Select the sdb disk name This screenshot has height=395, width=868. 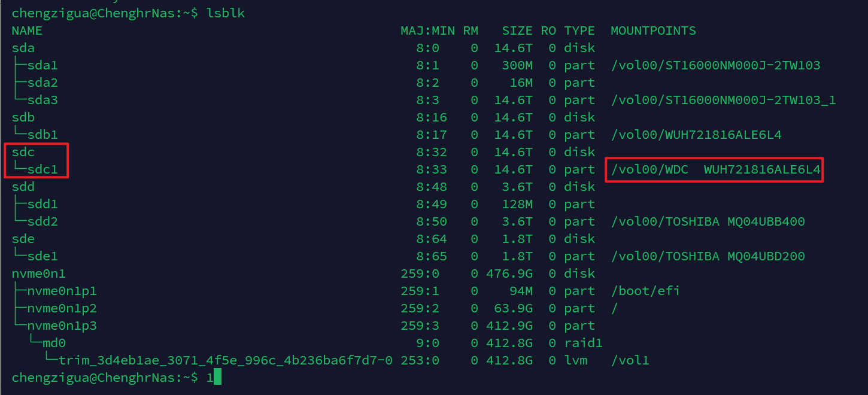click(23, 117)
